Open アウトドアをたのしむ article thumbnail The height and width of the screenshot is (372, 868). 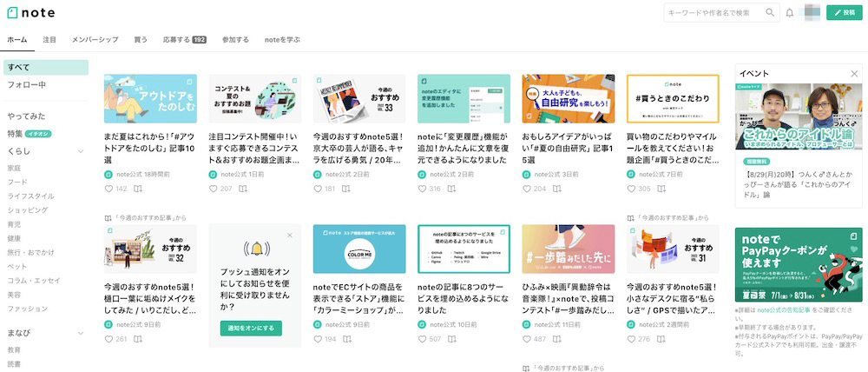(150, 99)
